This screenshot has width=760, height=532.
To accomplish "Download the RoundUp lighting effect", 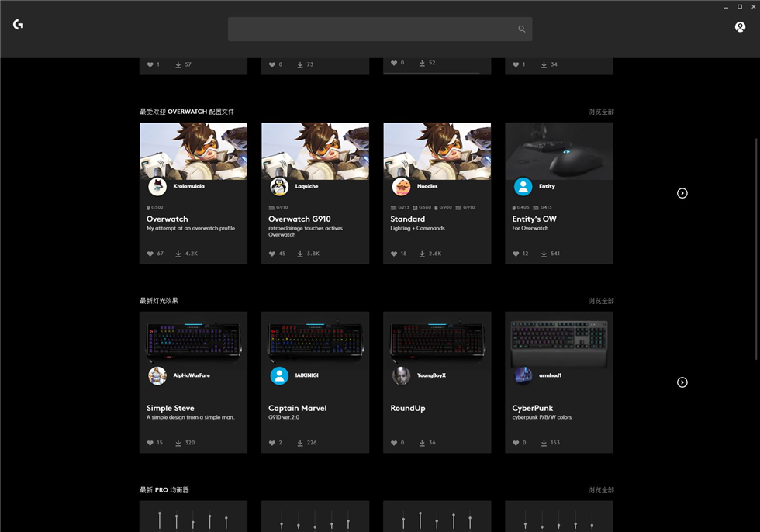I will point(422,443).
